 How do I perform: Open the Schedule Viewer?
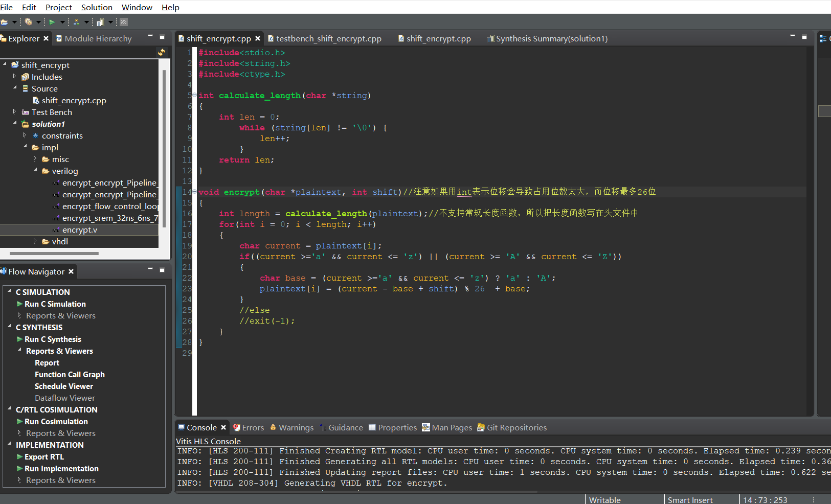point(64,386)
